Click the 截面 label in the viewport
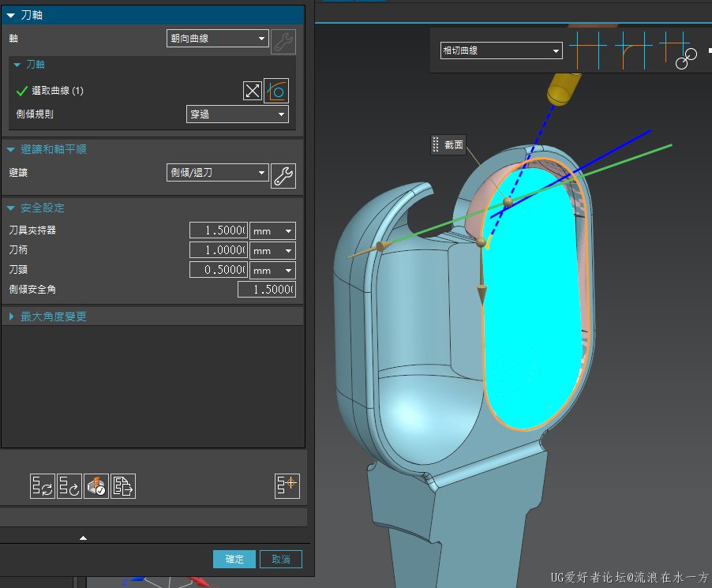This screenshot has width=712, height=588. coord(454,145)
